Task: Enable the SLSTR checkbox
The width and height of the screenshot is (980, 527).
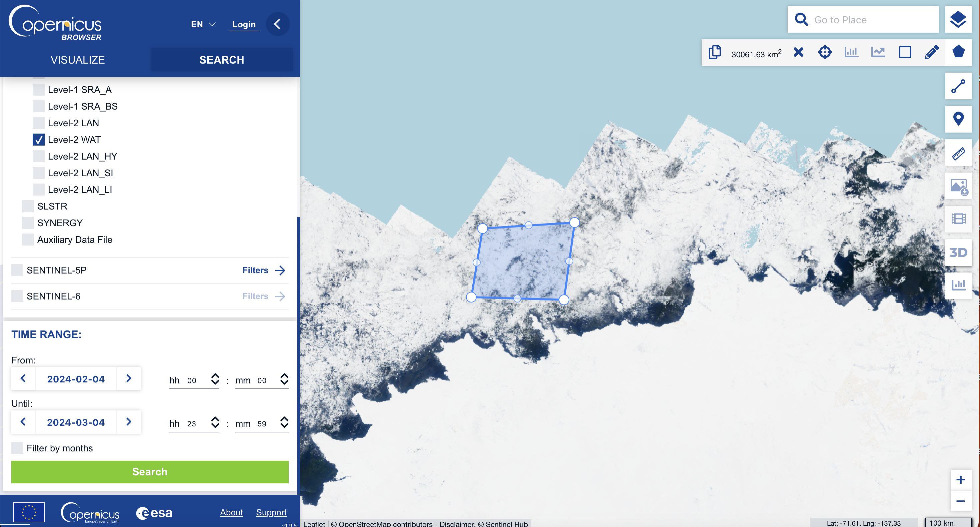Action: click(28, 206)
